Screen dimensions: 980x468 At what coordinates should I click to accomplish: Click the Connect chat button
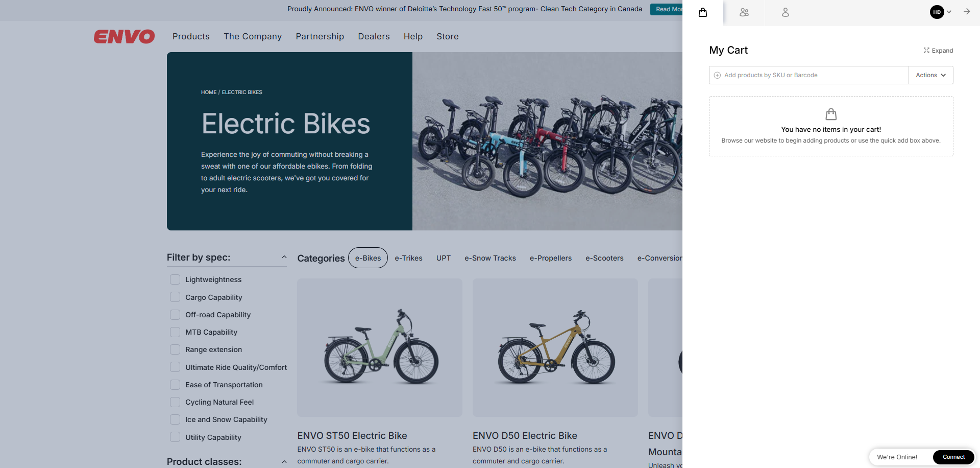tap(953, 457)
